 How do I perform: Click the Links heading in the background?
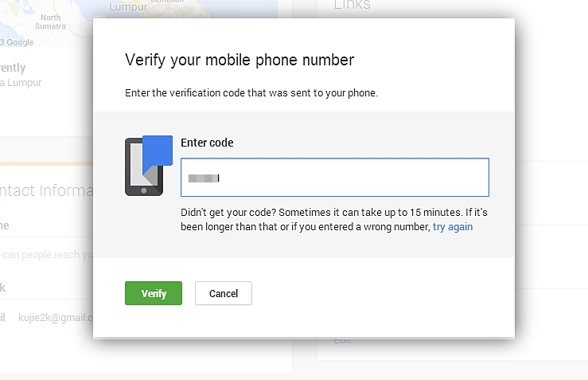[x=352, y=6]
